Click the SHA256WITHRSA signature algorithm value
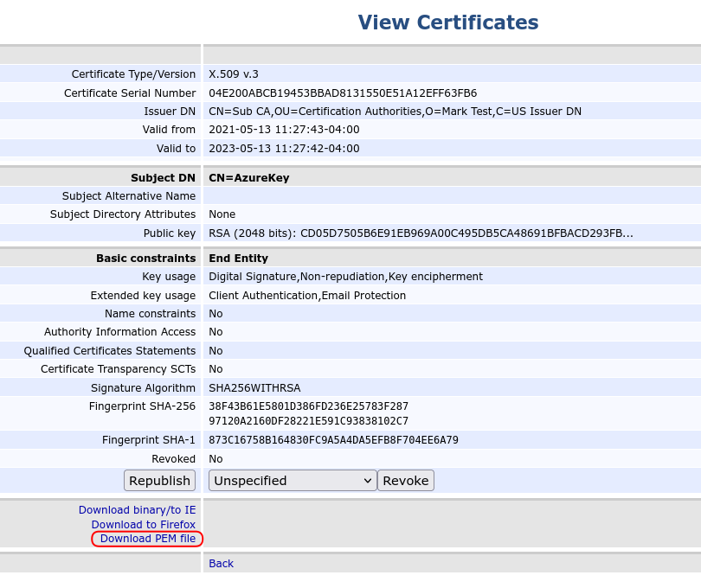701x588 pixels. [x=254, y=388]
